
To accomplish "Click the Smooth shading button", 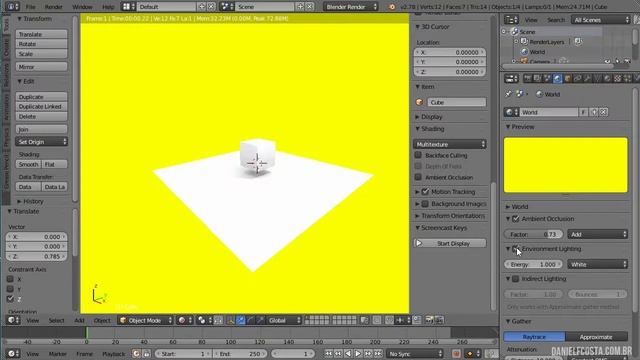I will (29, 164).
